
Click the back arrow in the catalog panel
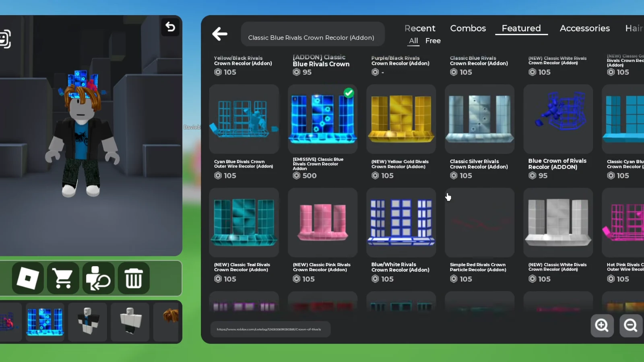coord(220,34)
